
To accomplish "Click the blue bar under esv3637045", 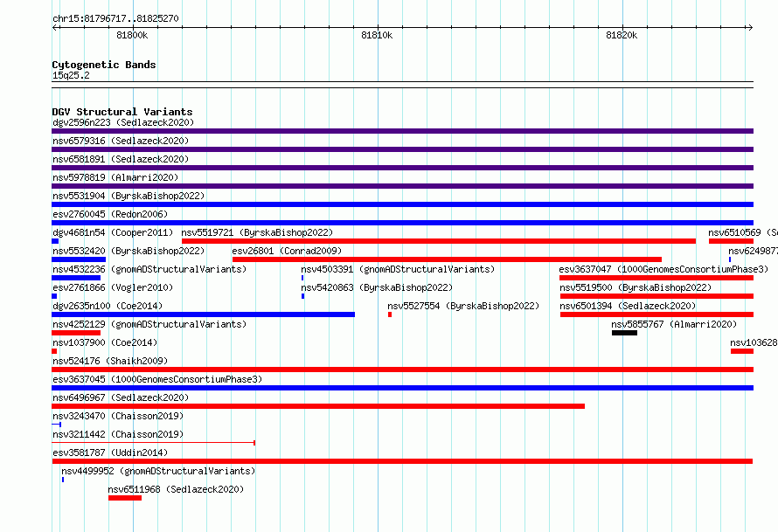I will point(402,388).
